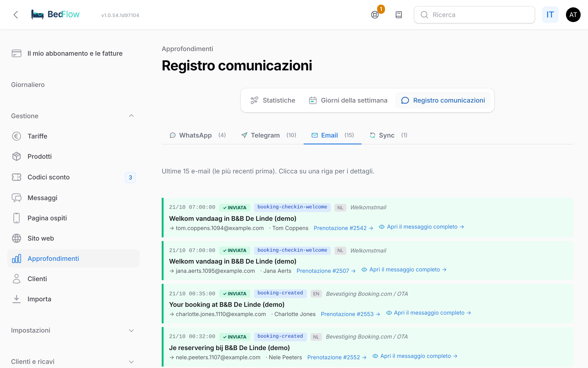Open Importa download icon item
This screenshot has height=368, width=588.
(73, 299)
